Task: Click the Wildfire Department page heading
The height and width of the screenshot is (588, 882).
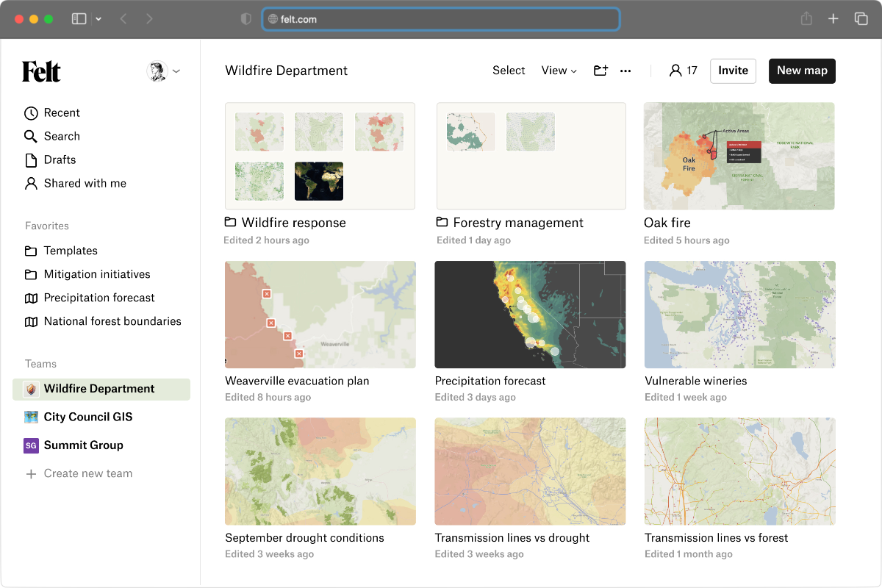Action: (287, 71)
